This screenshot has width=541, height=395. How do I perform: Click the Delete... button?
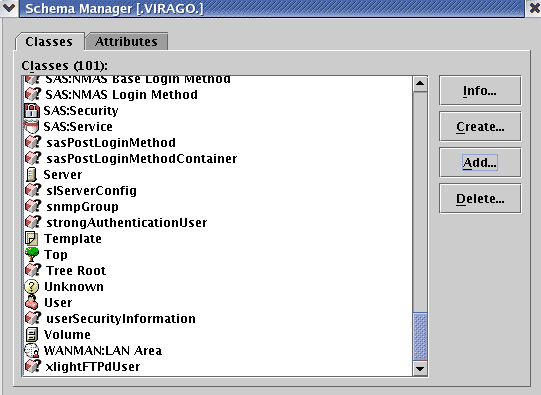[x=480, y=198]
